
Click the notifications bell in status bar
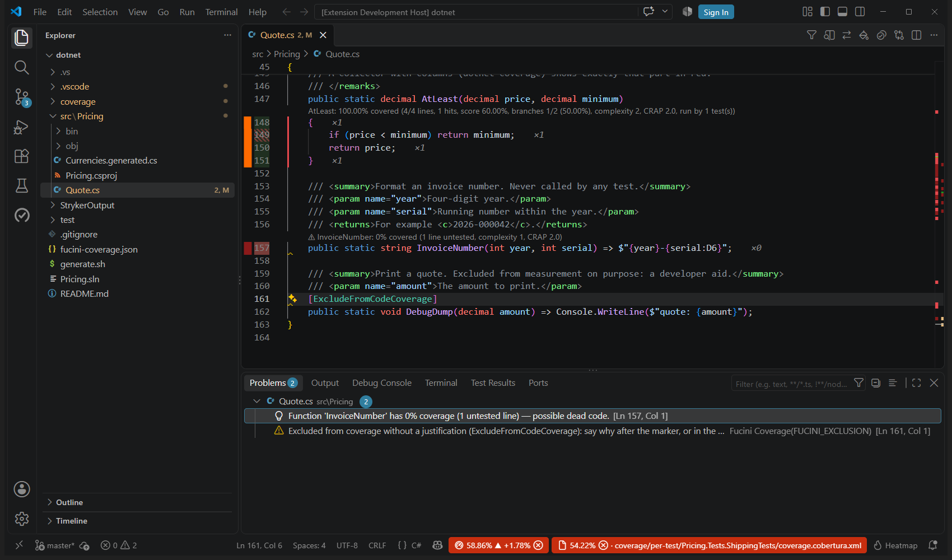pos(933,545)
